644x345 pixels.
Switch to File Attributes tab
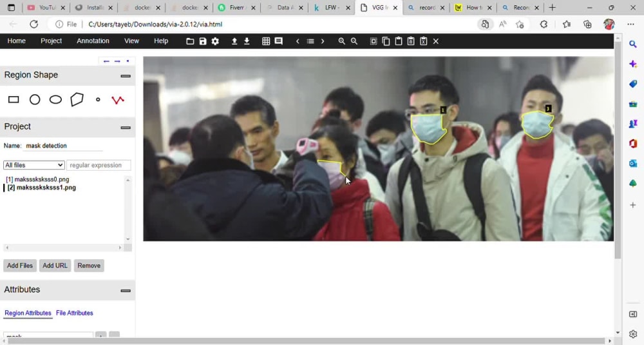(74, 313)
